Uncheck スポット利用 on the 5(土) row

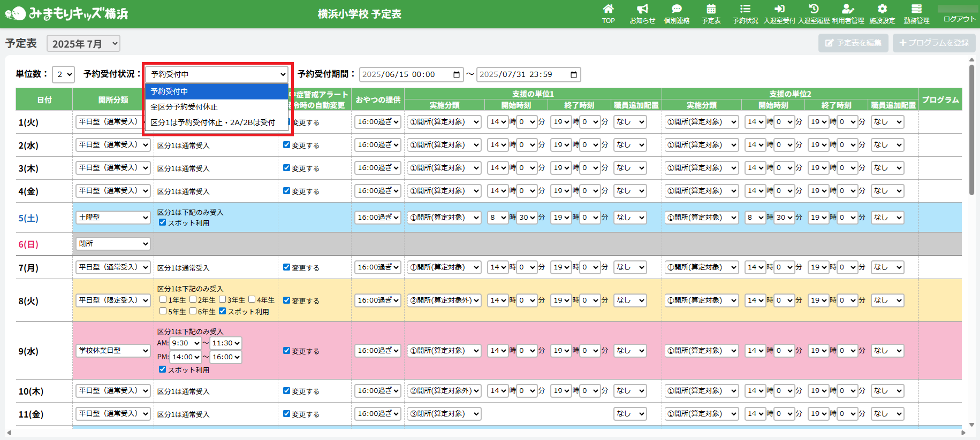point(162,222)
